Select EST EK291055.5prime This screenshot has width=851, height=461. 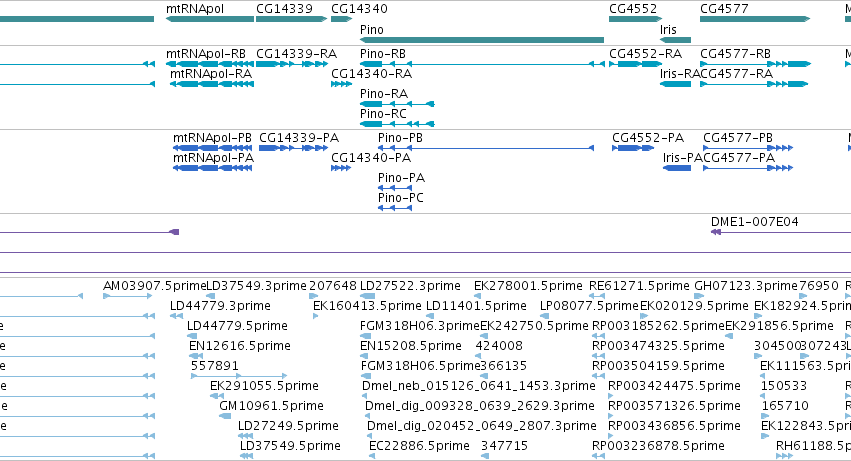coord(264,386)
